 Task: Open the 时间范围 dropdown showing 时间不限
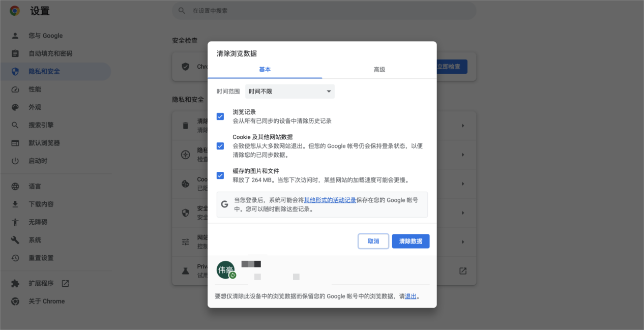(290, 92)
